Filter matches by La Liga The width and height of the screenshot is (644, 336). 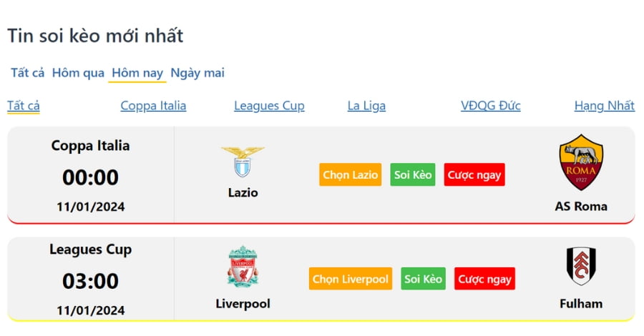(x=366, y=106)
